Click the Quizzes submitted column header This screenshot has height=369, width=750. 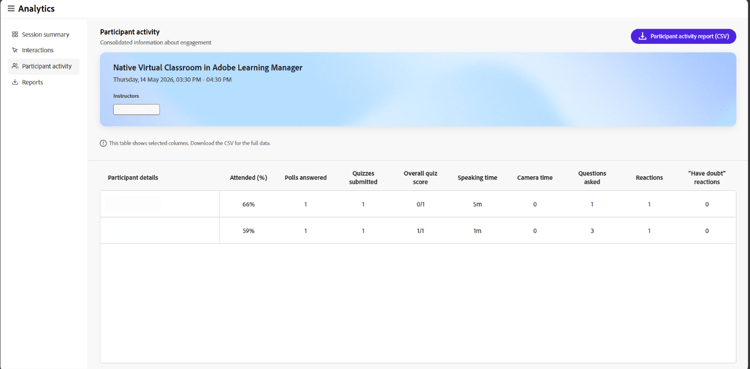pyautogui.click(x=363, y=178)
